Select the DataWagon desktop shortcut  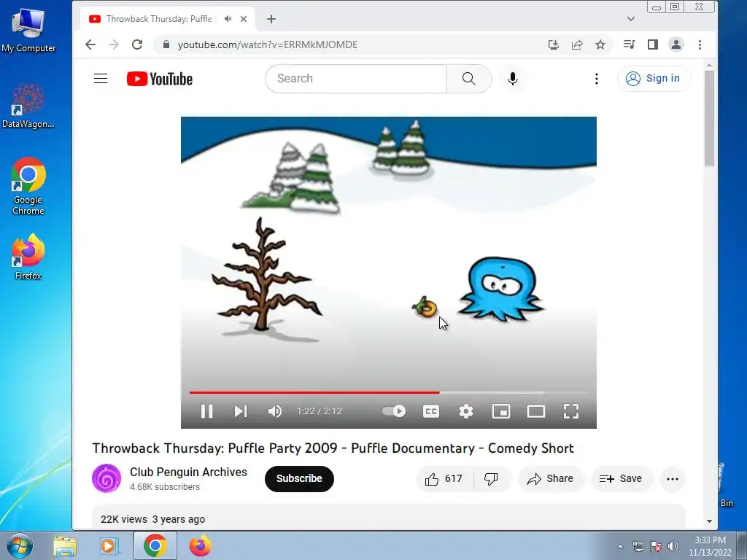(28, 106)
